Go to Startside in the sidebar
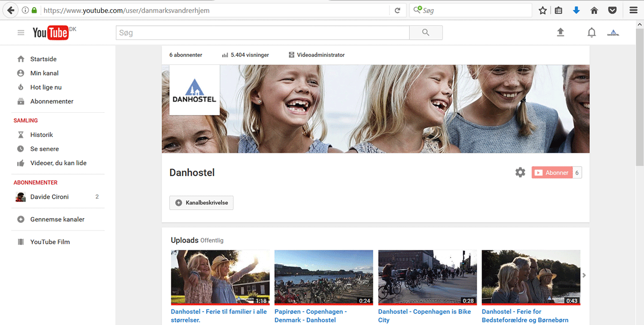 pos(43,59)
